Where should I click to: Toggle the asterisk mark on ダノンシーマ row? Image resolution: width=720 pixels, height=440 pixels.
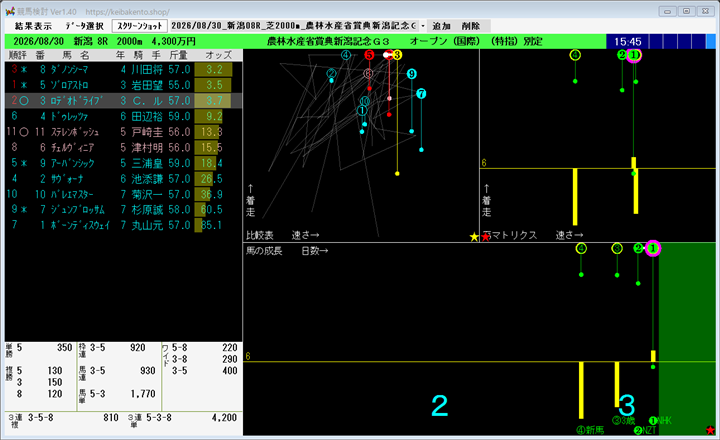coord(24,70)
